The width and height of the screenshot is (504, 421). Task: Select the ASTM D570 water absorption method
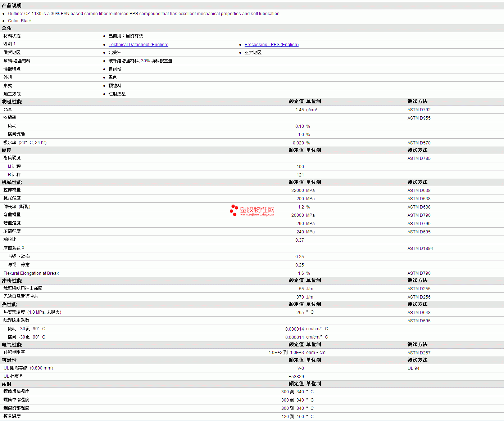(x=419, y=143)
